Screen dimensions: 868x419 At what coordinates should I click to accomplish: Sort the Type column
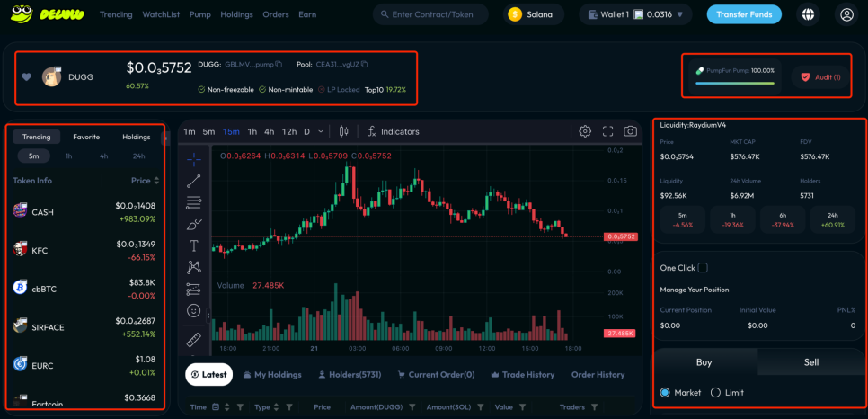[276, 407]
